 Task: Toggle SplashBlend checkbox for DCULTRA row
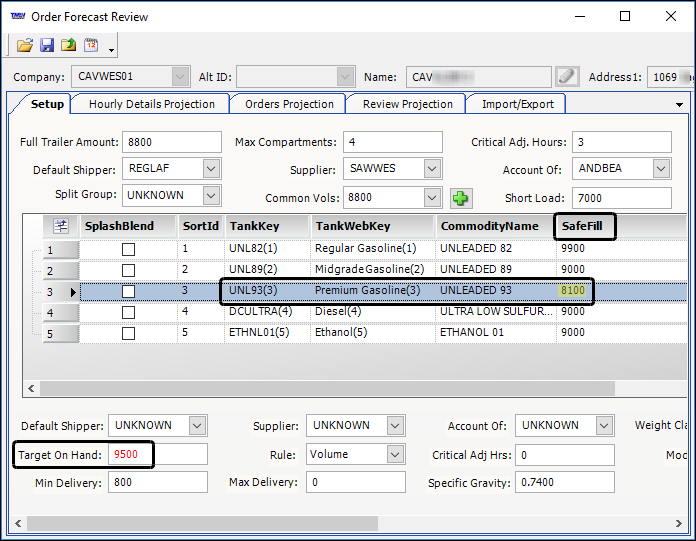coord(128,312)
